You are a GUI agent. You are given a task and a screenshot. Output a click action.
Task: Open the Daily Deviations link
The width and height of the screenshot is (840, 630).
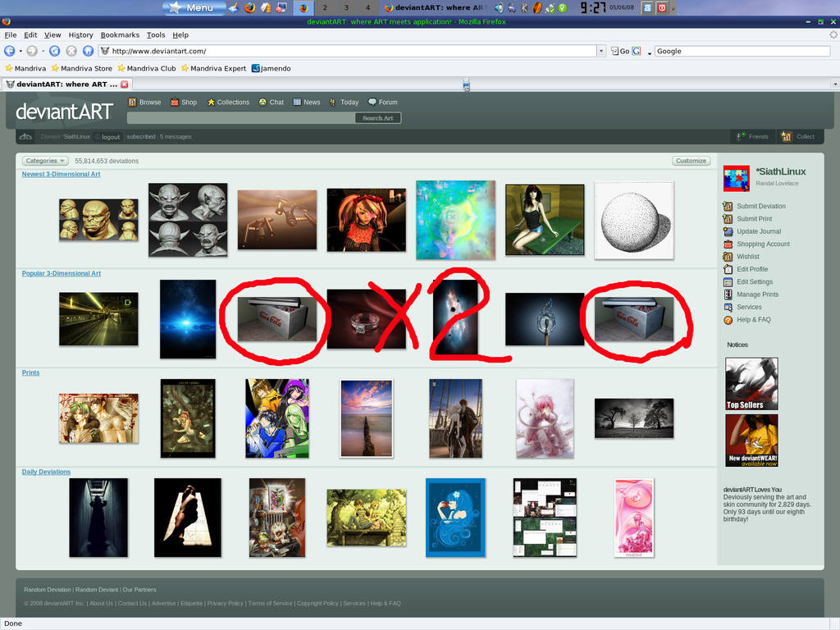(x=46, y=472)
